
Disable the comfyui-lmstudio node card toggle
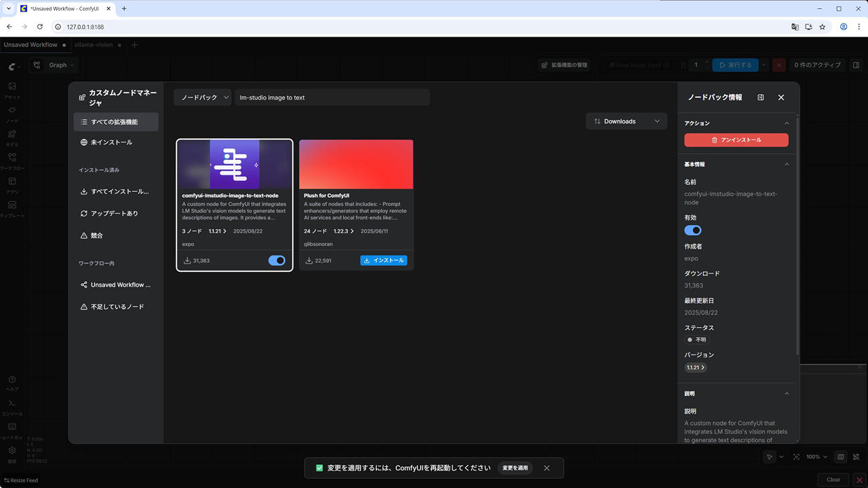277,260
